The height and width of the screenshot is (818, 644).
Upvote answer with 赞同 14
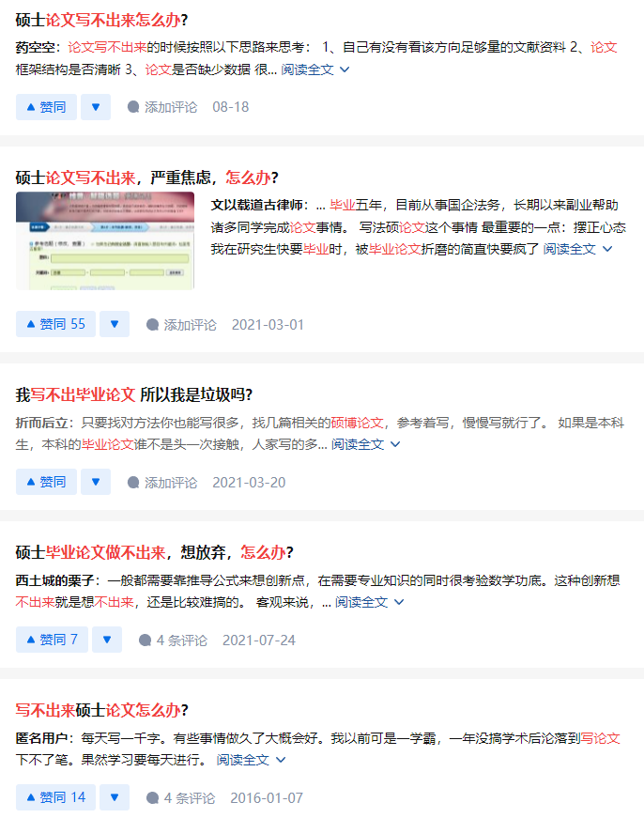click(x=55, y=797)
